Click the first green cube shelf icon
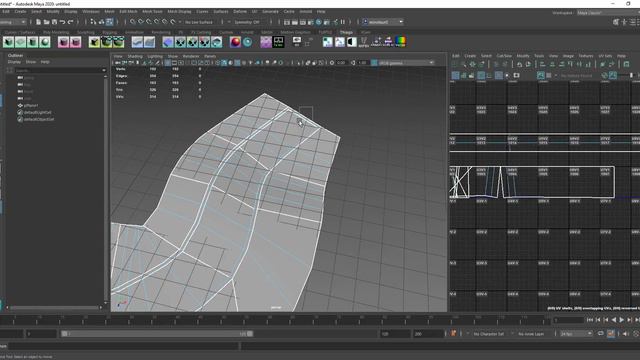Viewport: 640px width, 360px height. pyautogui.click(x=9, y=42)
